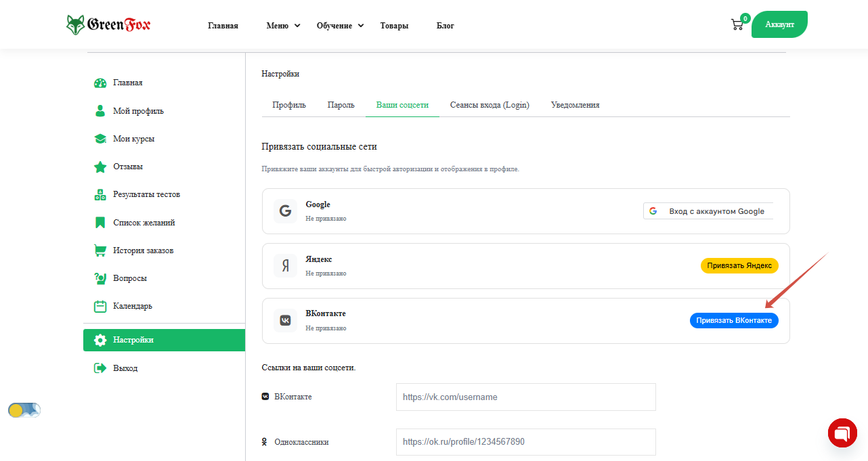Image resolution: width=868 pixels, height=461 pixels.
Task: Switch to the Пароль tab
Action: click(341, 105)
